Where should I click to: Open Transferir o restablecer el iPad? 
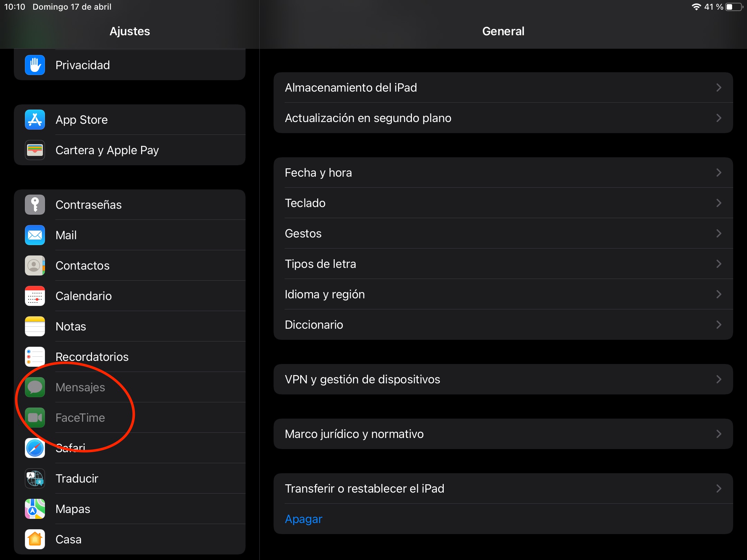pyautogui.click(x=503, y=488)
